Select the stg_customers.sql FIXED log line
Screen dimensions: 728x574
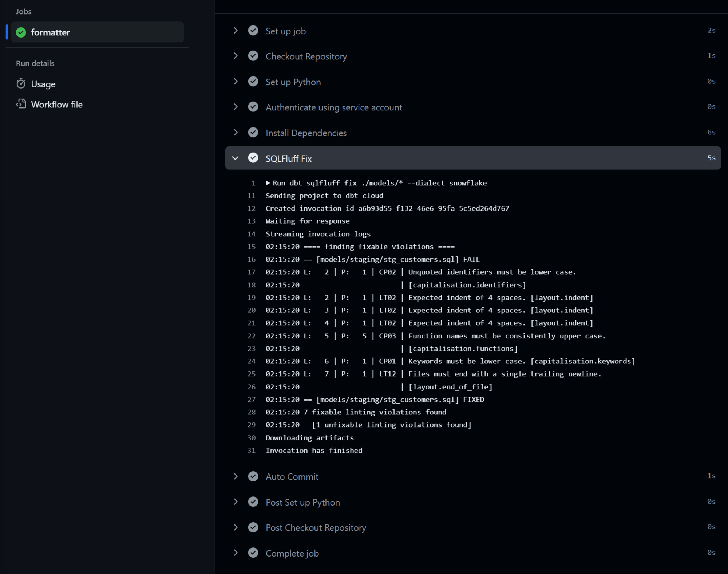(x=375, y=400)
